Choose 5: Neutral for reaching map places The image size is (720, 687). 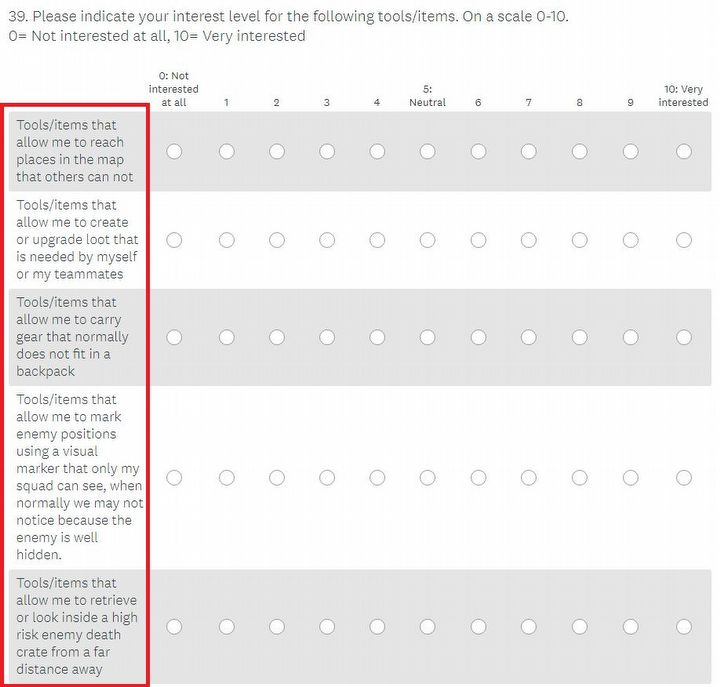tap(427, 152)
